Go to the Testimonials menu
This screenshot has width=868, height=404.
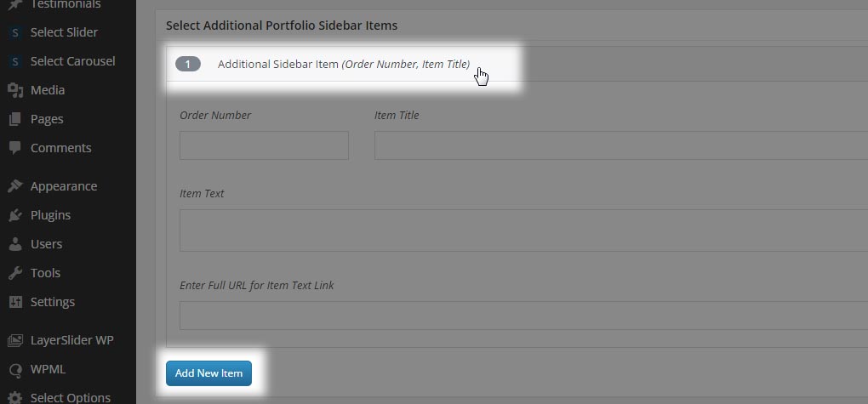click(65, 5)
